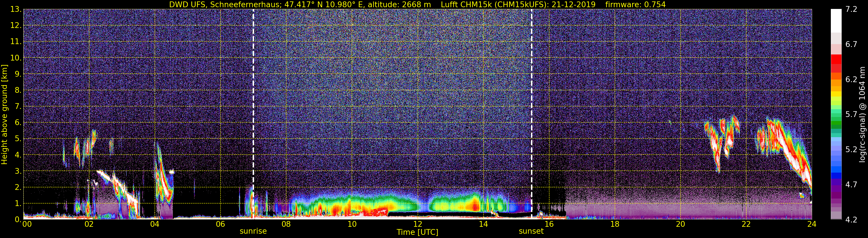The width and height of the screenshot is (868, 238).
Task: Click the colorbar value 7.2
Action: [851, 9]
